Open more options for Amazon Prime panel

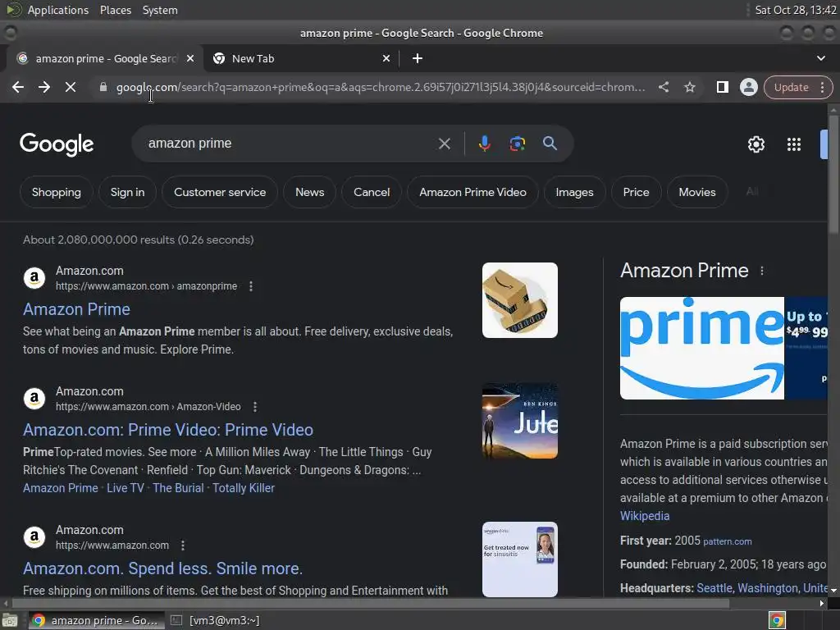[762, 271]
